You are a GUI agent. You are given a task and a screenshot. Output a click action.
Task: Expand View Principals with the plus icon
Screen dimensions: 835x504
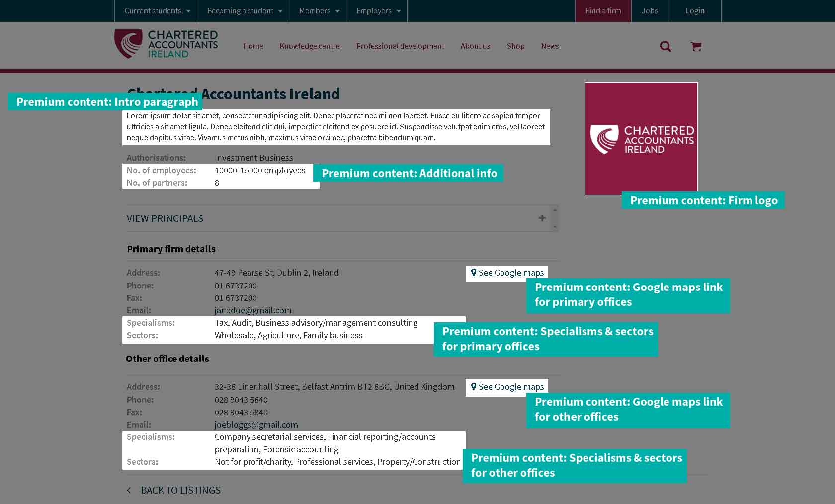pos(542,218)
